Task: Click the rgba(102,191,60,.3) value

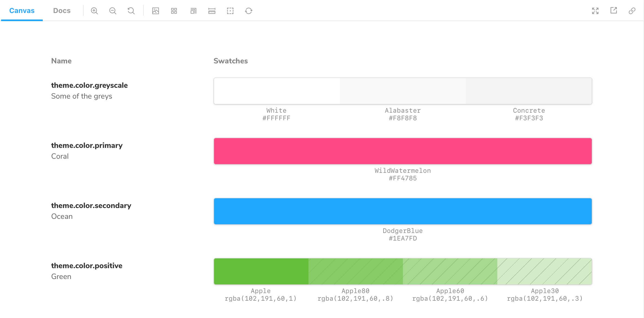Action: pos(545,298)
